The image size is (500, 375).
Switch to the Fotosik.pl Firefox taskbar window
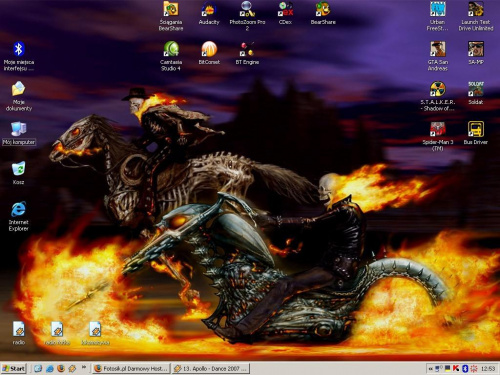coord(131,368)
